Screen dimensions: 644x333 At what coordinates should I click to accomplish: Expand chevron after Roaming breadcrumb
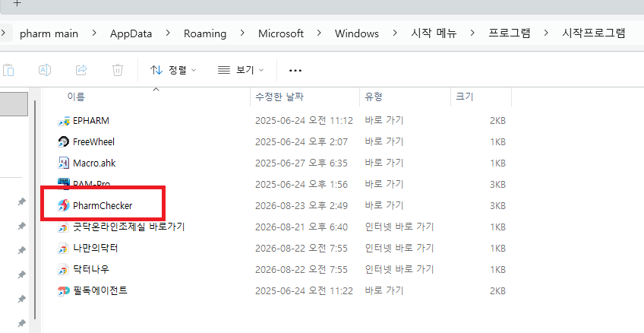pos(242,33)
